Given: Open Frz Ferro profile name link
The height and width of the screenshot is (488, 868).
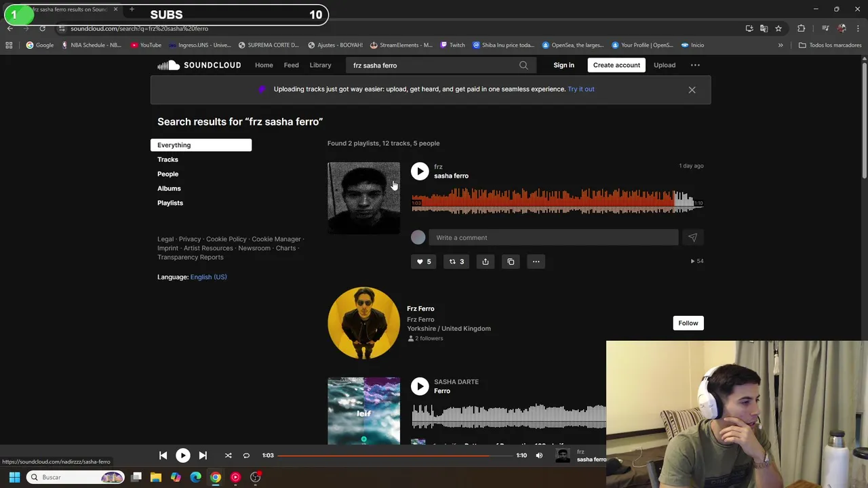Looking at the screenshot, I should pos(420,308).
